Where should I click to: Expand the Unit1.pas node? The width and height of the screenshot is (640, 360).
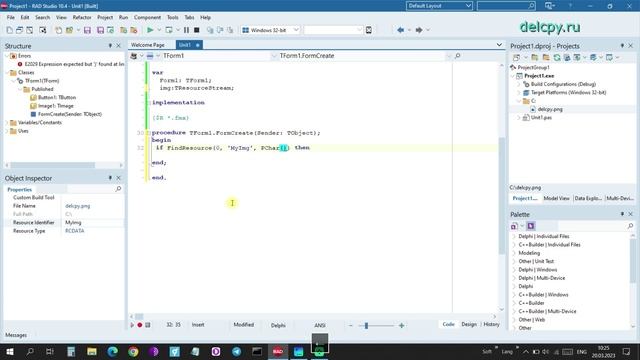(519, 118)
